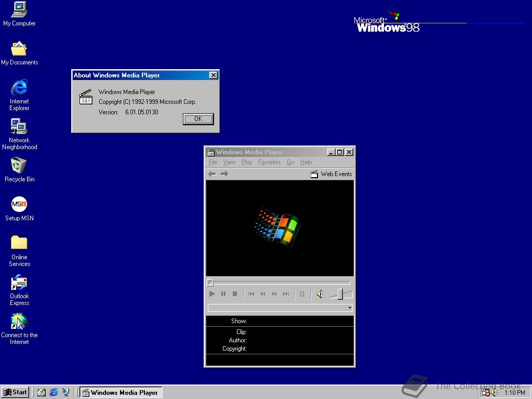532x399 pixels.
Task: Click Show Desktop quick launch icon
Action: 42,393
